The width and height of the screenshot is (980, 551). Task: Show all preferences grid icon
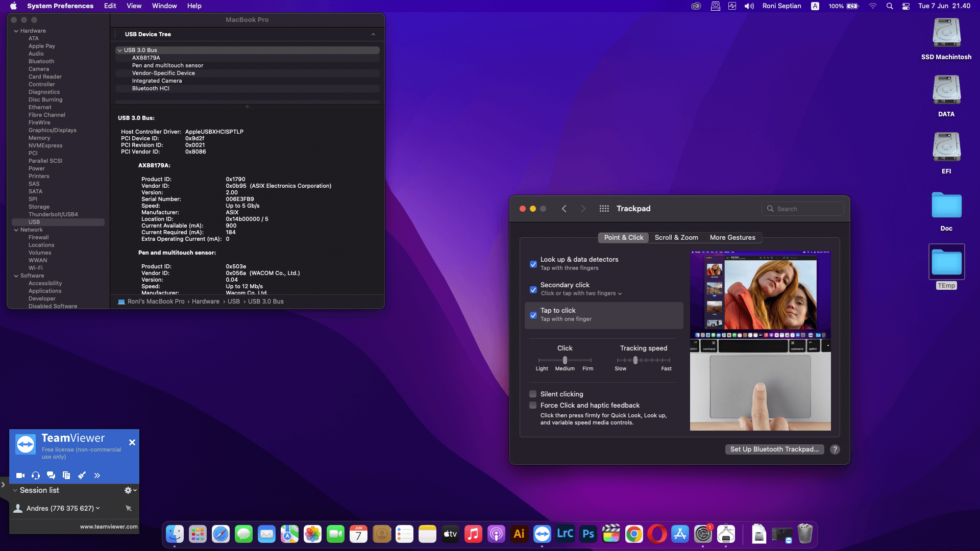604,209
